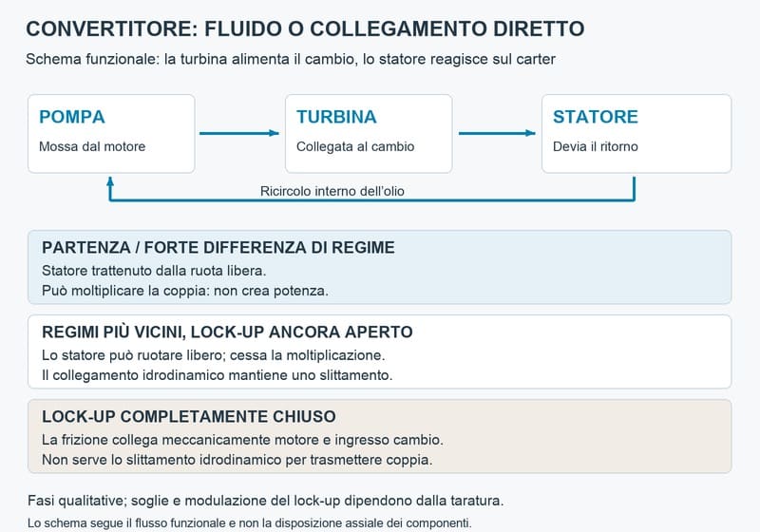This screenshot has height=532, width=760.
Task: Click the 'Ricircolo interno dell'olio' label
Action: [x=332, y=191]
